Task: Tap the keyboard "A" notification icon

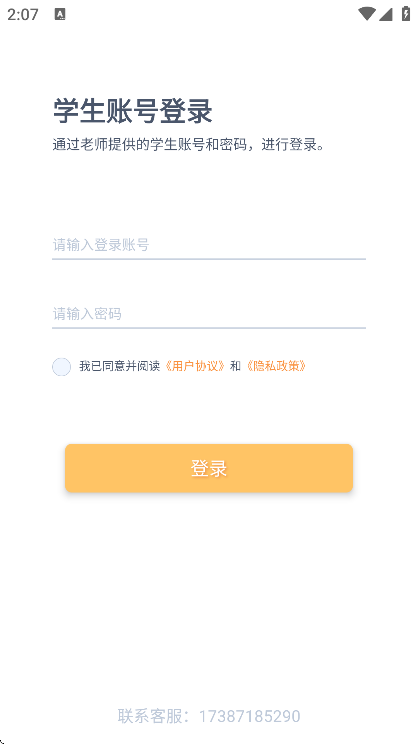Action: tap(60, 14)
